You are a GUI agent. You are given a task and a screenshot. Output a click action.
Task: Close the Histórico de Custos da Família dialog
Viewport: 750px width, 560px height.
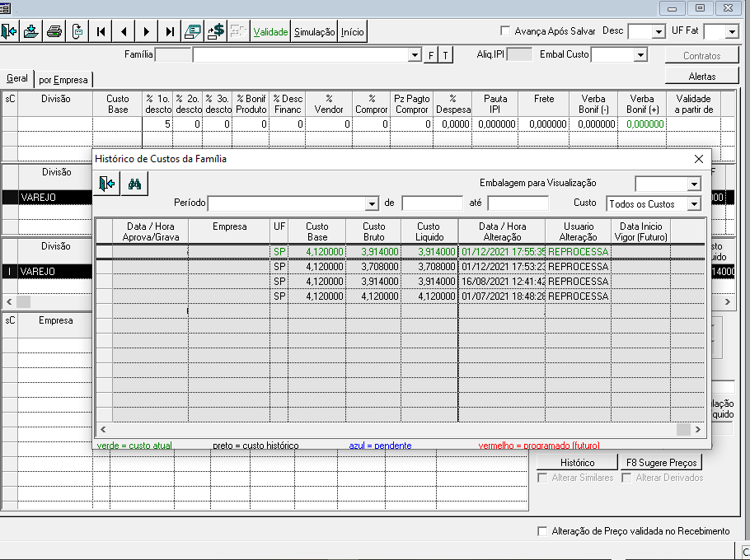pos(699,159)
